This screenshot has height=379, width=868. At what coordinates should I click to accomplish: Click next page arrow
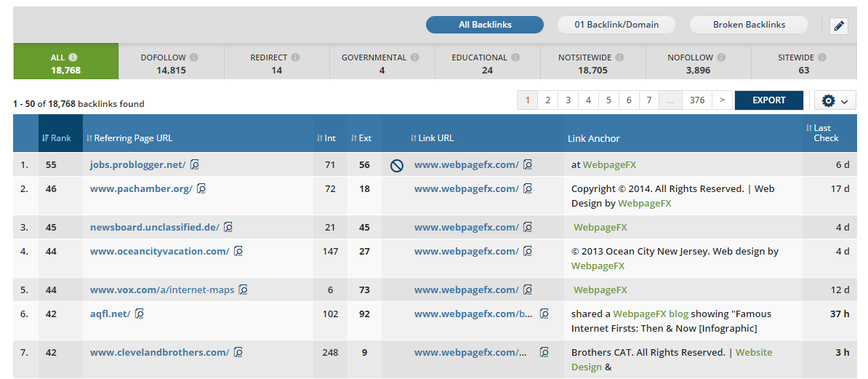tap(722, 100)
